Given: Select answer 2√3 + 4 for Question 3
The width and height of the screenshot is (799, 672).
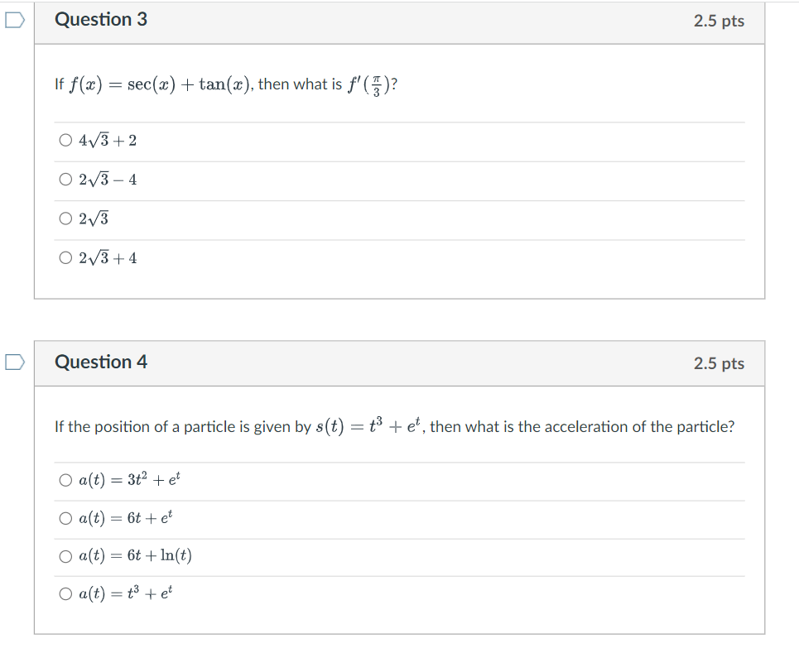Looking at the screenshot, I should coord(65,257).
